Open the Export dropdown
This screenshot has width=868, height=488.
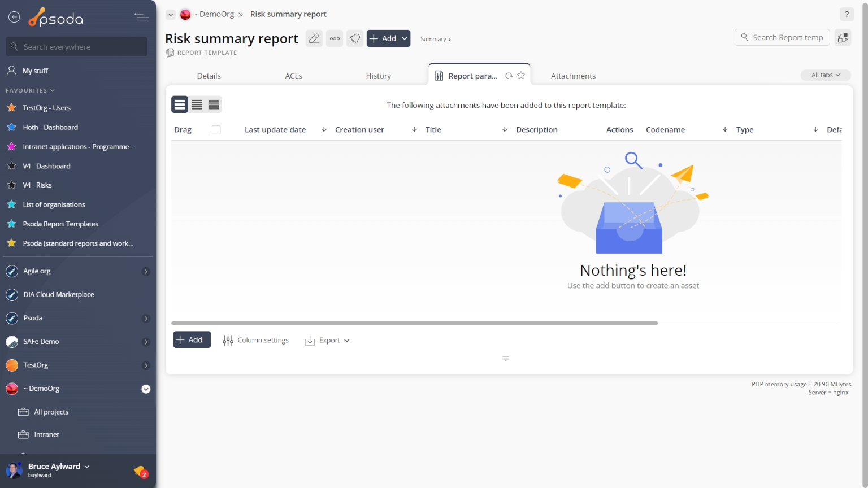327,340
